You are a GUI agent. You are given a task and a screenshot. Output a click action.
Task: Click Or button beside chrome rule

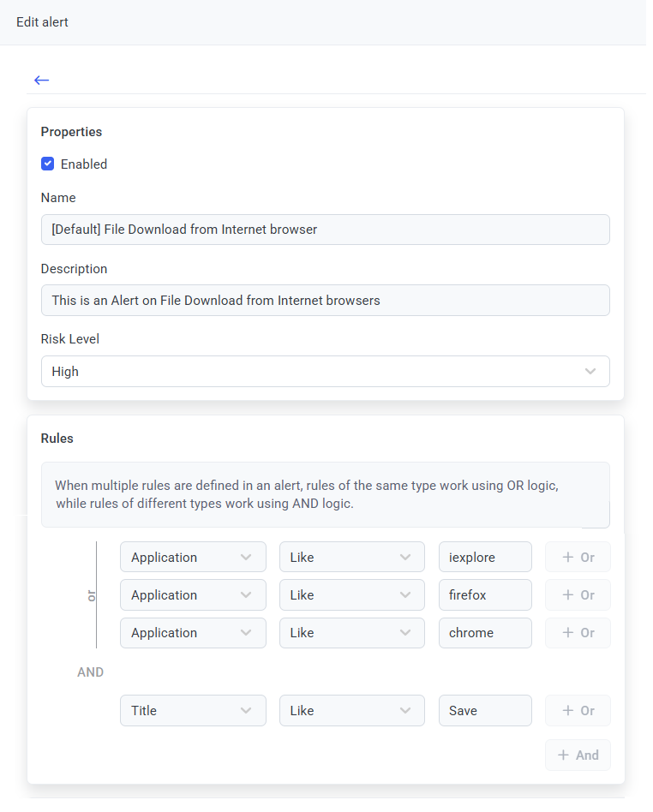click(578, 633)
